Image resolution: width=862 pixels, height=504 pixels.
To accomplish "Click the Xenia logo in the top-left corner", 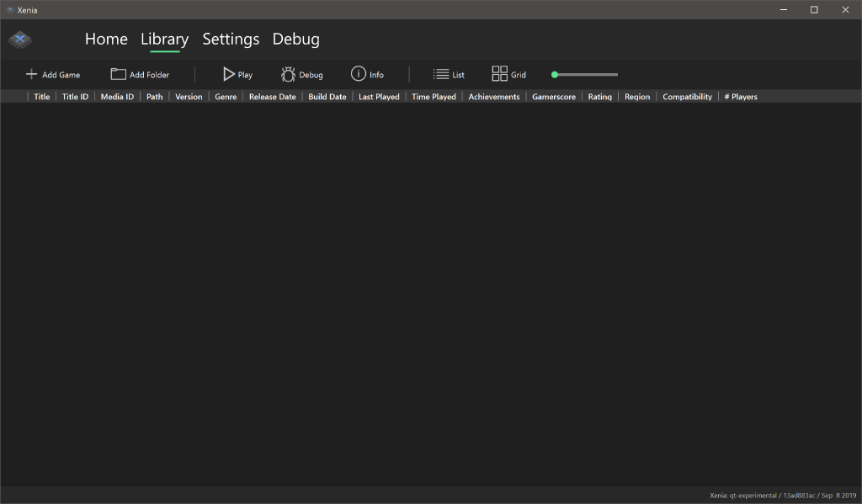I will coord(19,39).
